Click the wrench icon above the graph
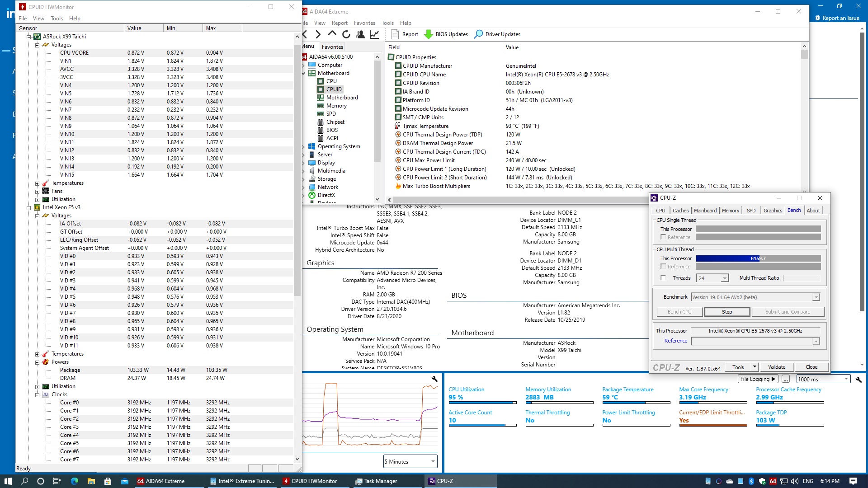The height and width of the screenshot is (488, 868). 434,379
